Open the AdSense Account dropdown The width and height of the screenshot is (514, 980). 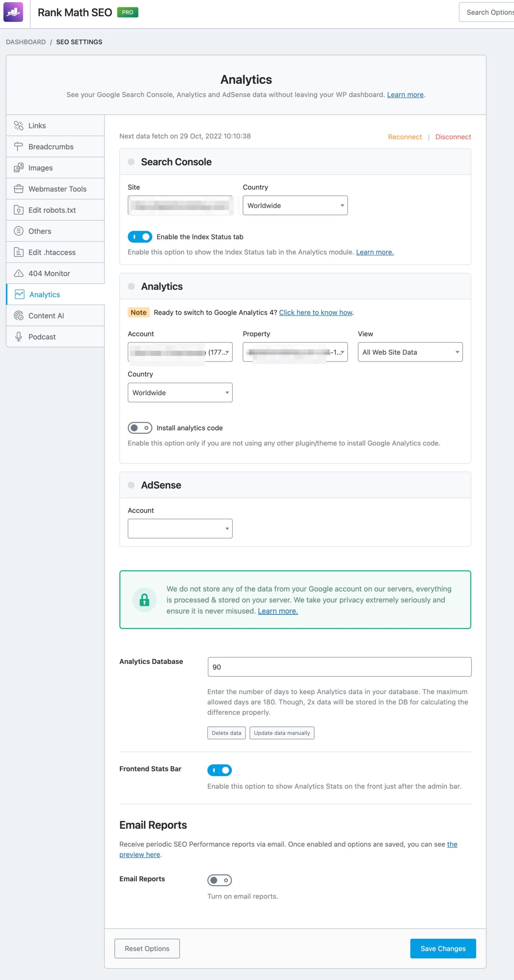pyautogui.click(x=180, y=529)
